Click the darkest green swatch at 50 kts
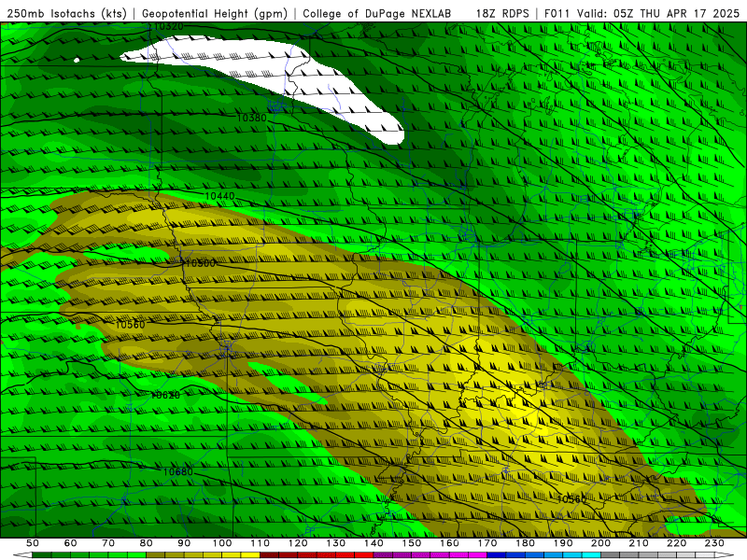Image resolution: width=747 pixels, height=560 pixels. [x=41, y=555]
